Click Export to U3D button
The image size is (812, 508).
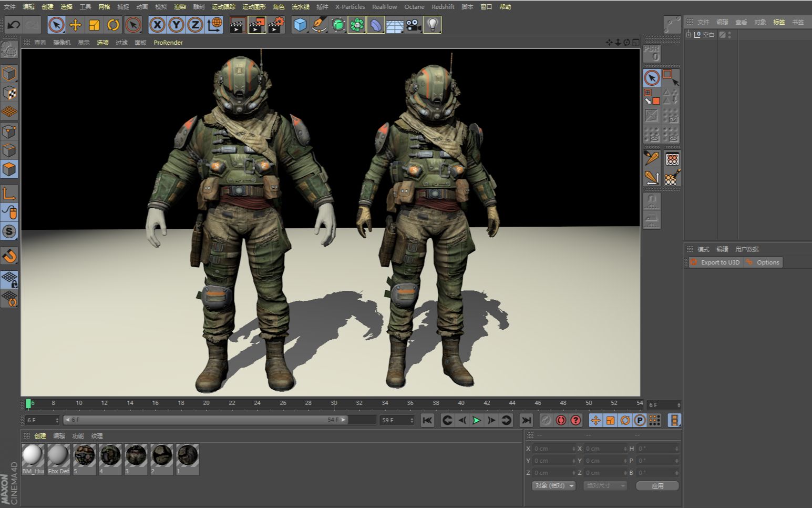[715, 262]
